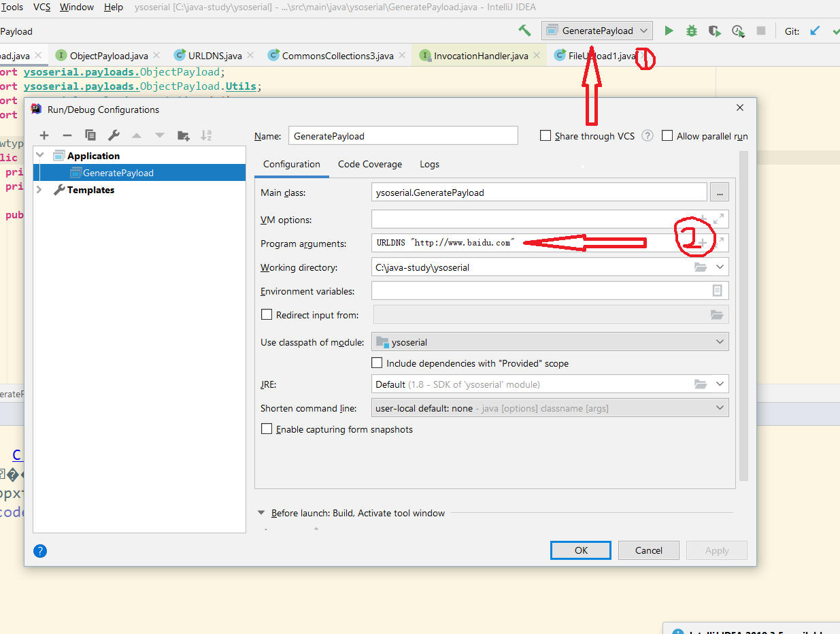Open the GeneratePayload run configuration dropdown
The image size is (840, 634).
[x=597, y=31]
